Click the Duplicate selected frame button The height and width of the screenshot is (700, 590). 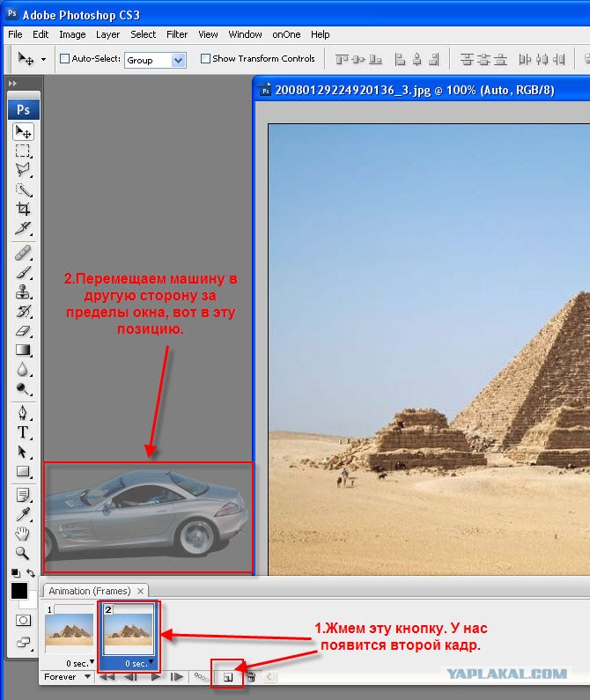click(228, 677)
